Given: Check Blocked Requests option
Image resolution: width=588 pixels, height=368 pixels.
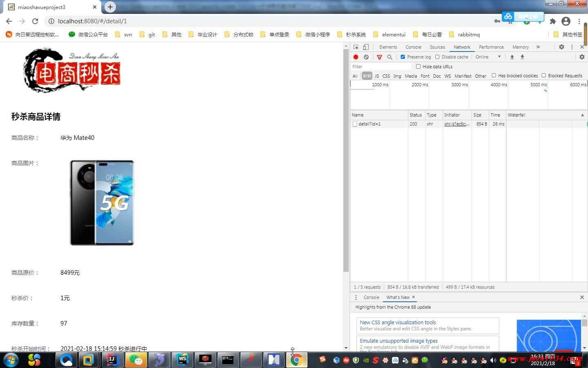Looking at the screenshot, I should [x=543, y=75].
